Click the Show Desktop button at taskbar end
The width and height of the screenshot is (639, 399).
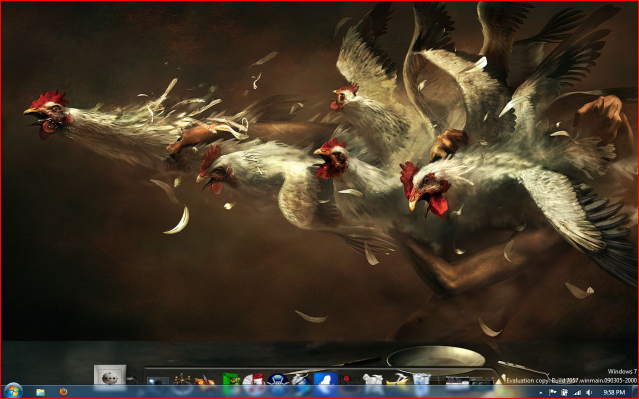click(x=635, y=392)
